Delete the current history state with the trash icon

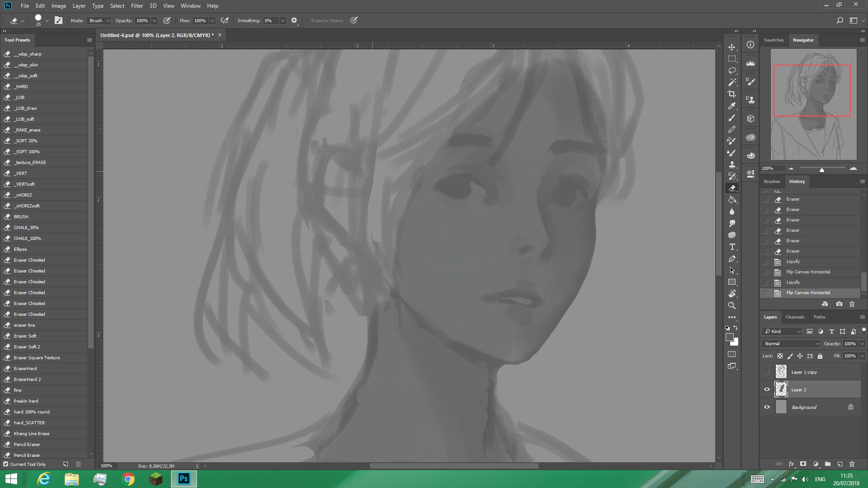[852, 304]
